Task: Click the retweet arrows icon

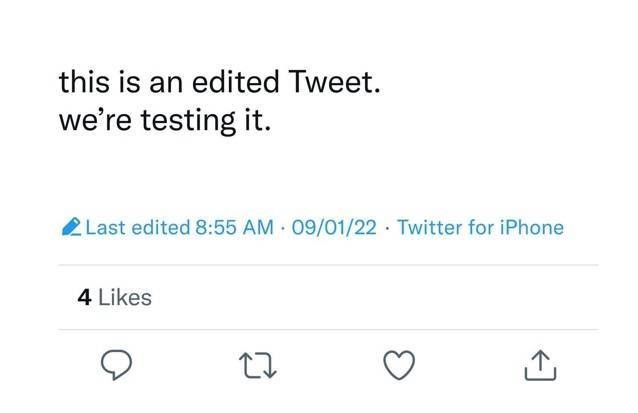Action: pyautogui.click(x=258, y=365)
